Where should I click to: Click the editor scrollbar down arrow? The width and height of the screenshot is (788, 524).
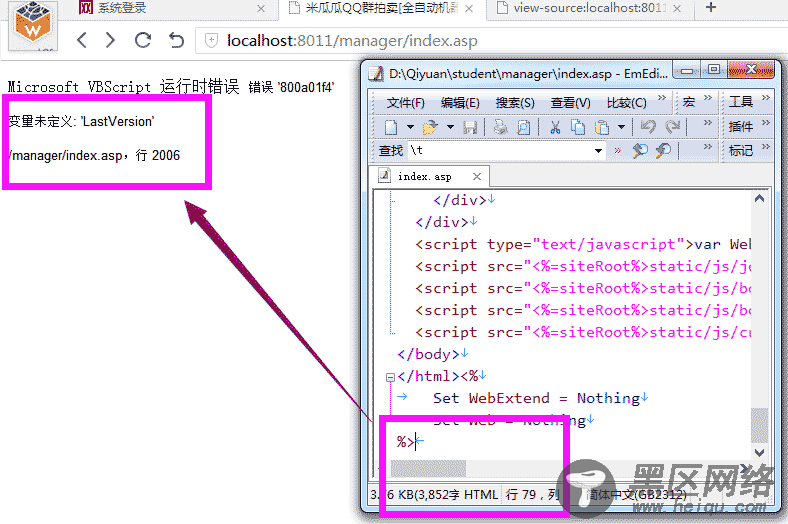(759, 452)
